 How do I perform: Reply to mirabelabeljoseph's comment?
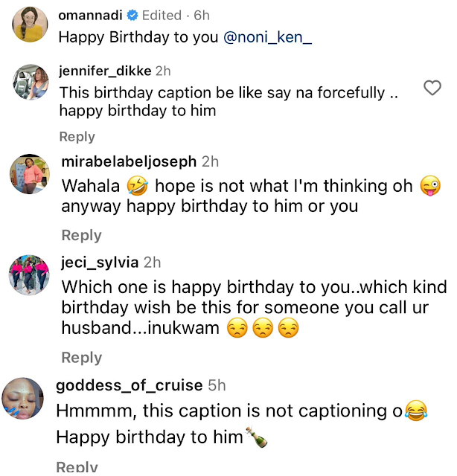pos(81,235)
